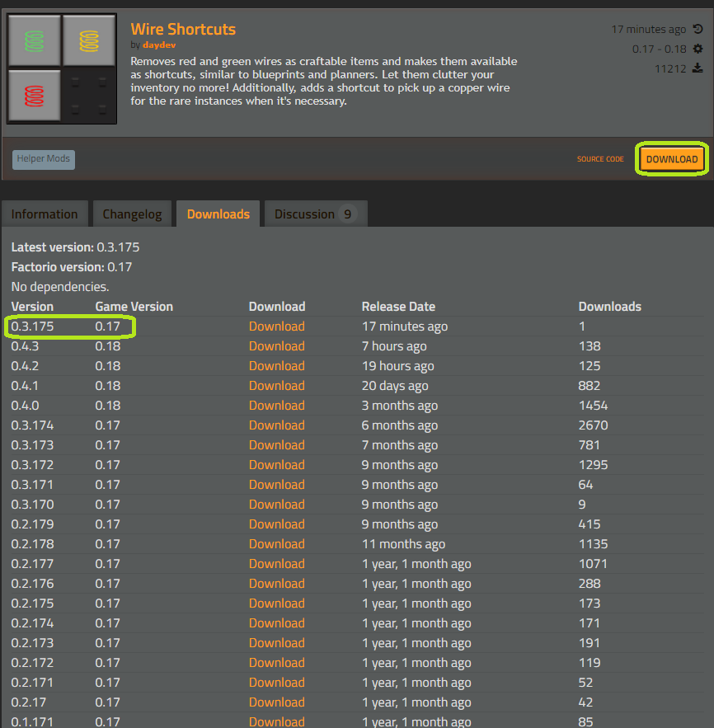Viewport: 714px width, 728px height.
Task: Click the green wire icon in thumbnail
Action: click(34, 40)
